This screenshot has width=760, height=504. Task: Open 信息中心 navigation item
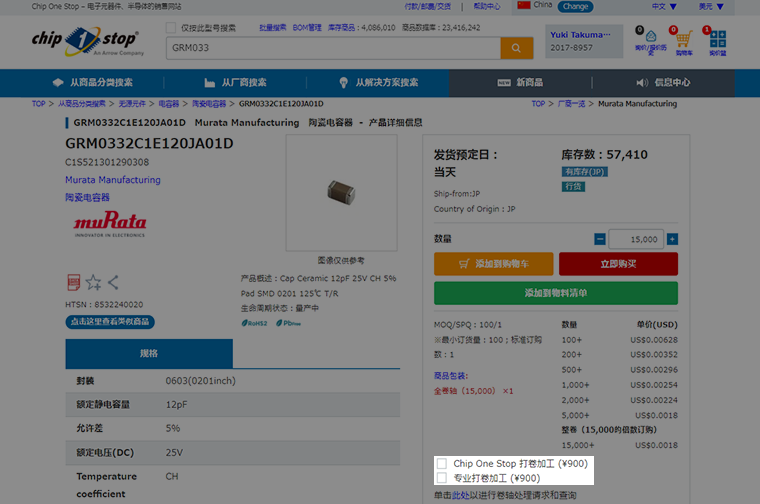(664, 82)
